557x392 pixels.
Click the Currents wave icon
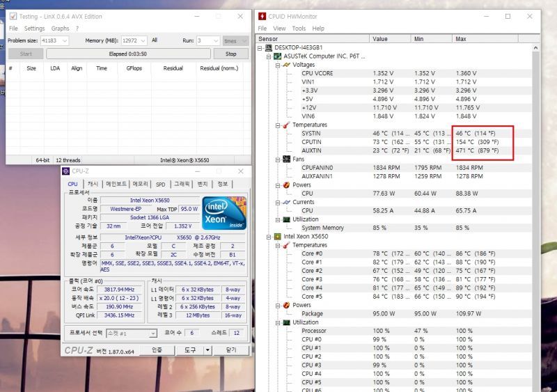(286, 202)
